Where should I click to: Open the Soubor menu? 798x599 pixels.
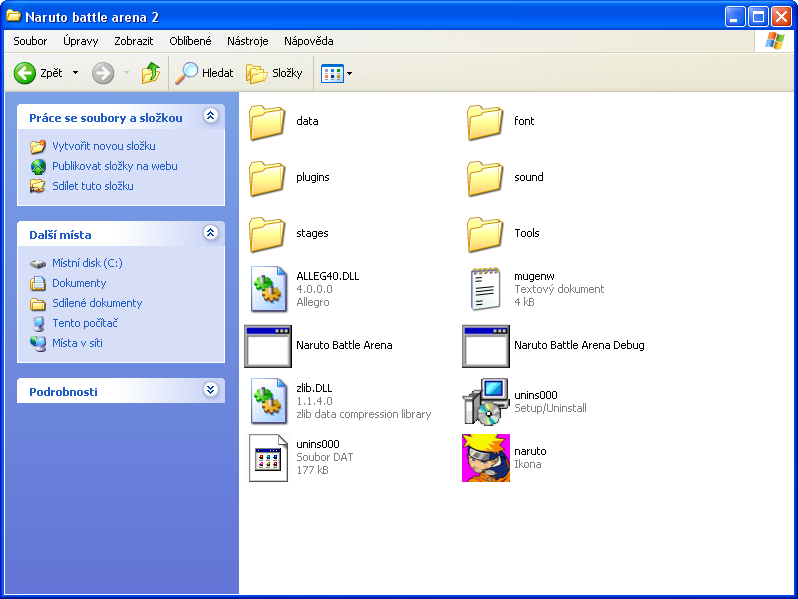[x=30, y=41]
